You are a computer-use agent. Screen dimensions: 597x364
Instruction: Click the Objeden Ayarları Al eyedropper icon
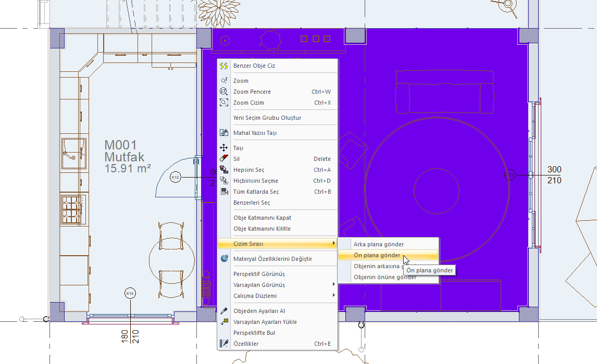pyautogui.click(x=224, y=311)
